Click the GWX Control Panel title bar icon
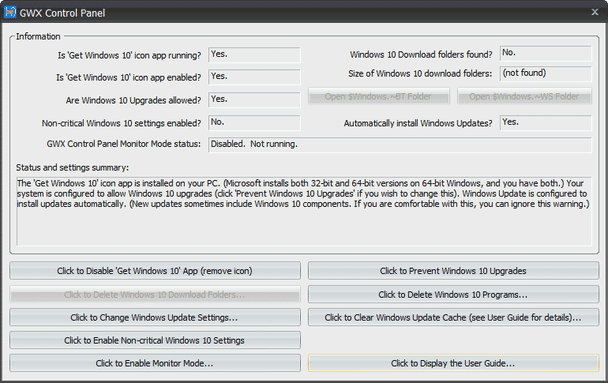The height and width of the screenshot is (383, 608). [x=10, y=13]
